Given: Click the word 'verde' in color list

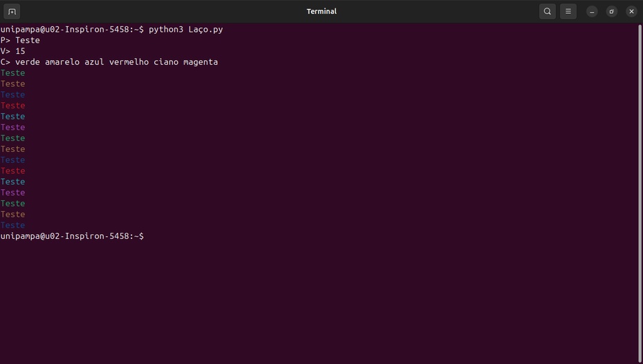Looking at the screenshot, I should (x=28, y=62).
